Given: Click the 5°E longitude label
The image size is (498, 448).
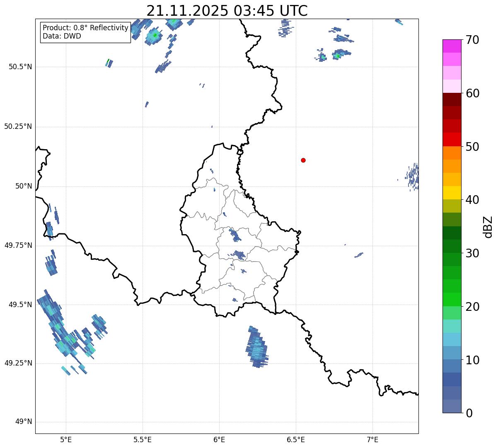Looking at the screenshot, I should coord(66,439).
